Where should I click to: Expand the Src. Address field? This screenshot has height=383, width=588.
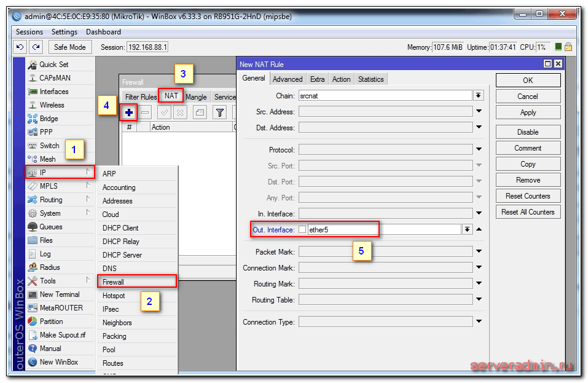point(478,111)
